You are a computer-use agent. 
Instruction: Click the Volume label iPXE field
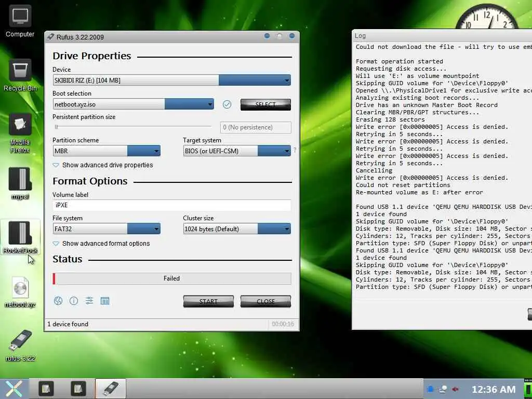(171, 205)
